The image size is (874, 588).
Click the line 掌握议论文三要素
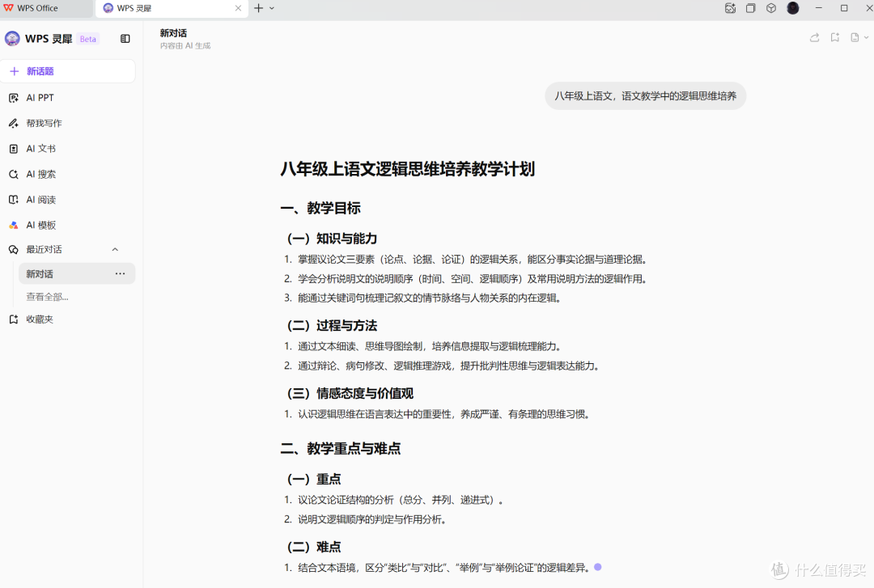472,260
